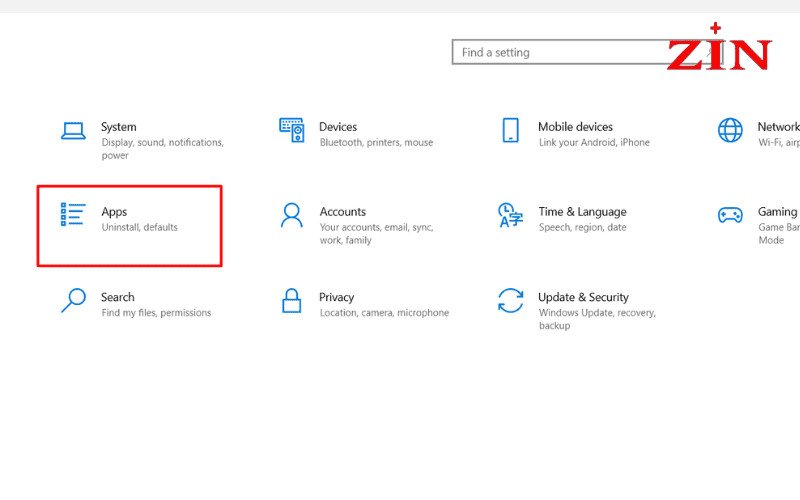Select the 'Mobile devices' heading text

(575, 127)
